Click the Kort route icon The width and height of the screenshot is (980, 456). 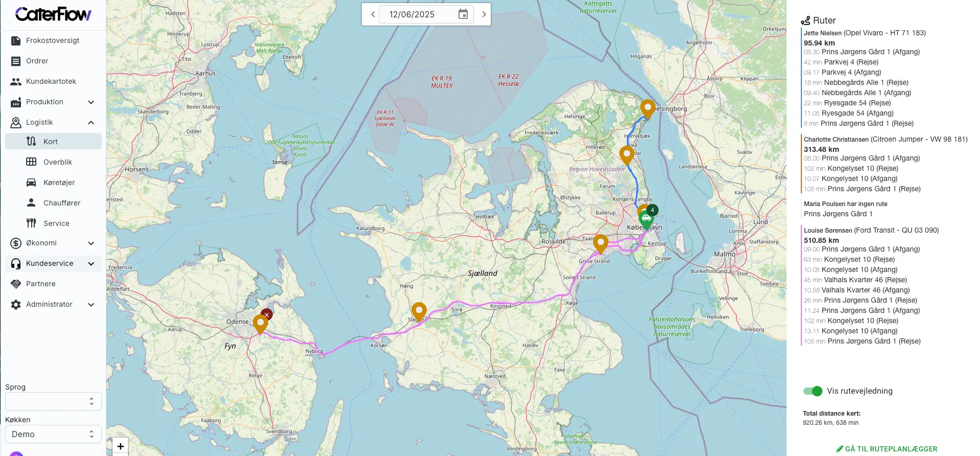pyautogui.click(x=31, y=142)
